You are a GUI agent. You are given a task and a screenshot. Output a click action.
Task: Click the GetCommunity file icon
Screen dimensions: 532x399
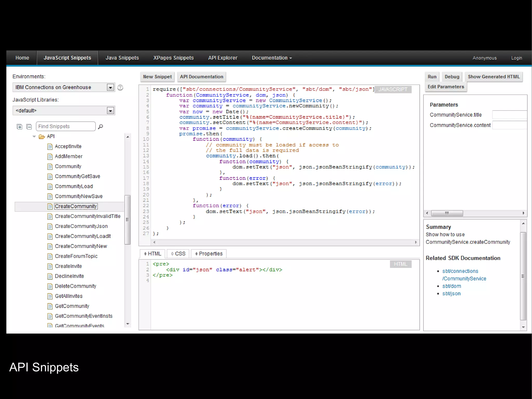50,306
